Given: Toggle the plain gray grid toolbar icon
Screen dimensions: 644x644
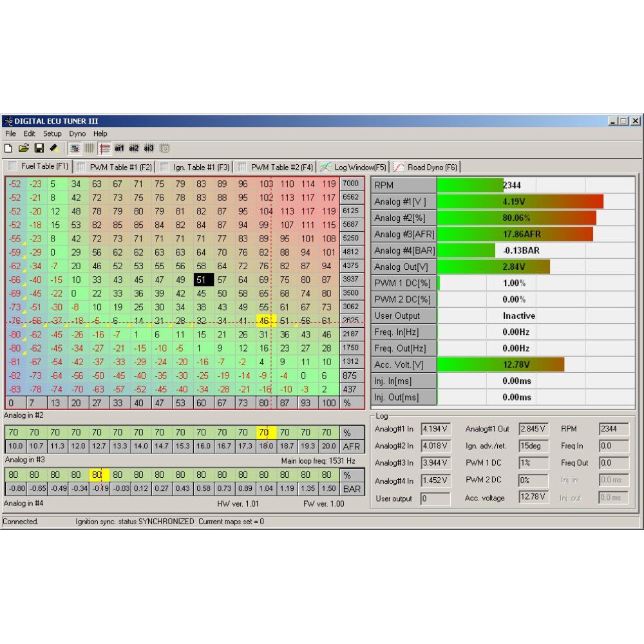Looking at the screenshot, I should (x=90, y=148).
